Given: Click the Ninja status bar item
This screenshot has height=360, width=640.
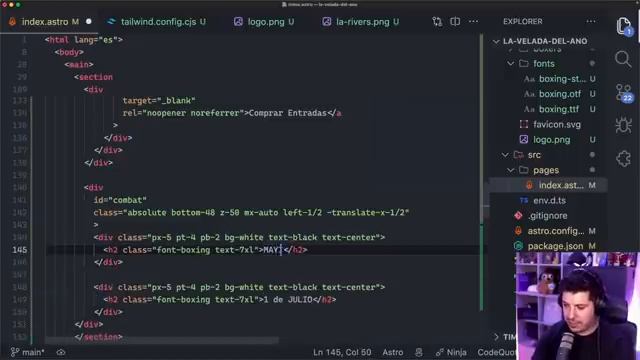Looking at the screenshot, I should [x=451, y=352].
